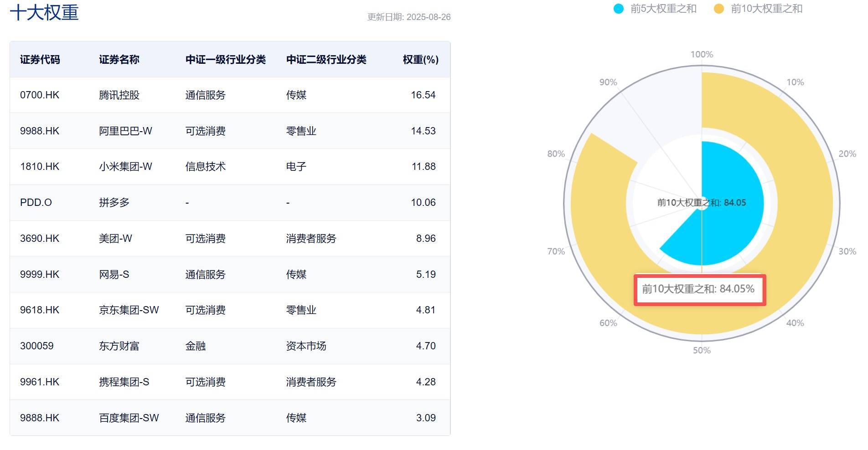Click the 证券代码 column header

[40, 60]
